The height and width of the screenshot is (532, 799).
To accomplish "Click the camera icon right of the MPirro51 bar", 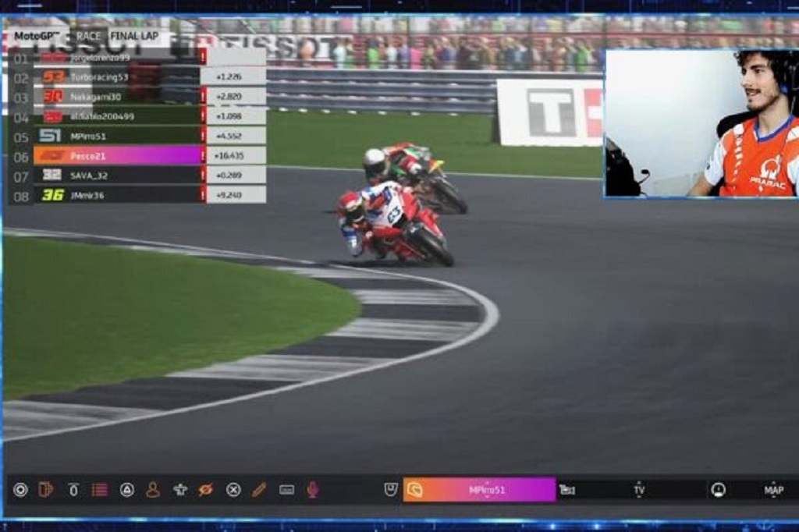I will 567,490.
